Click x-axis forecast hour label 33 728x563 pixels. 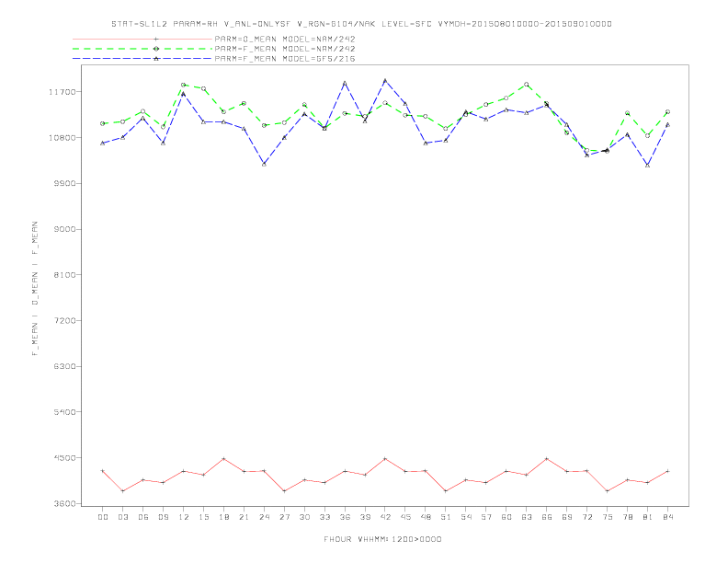325,517
